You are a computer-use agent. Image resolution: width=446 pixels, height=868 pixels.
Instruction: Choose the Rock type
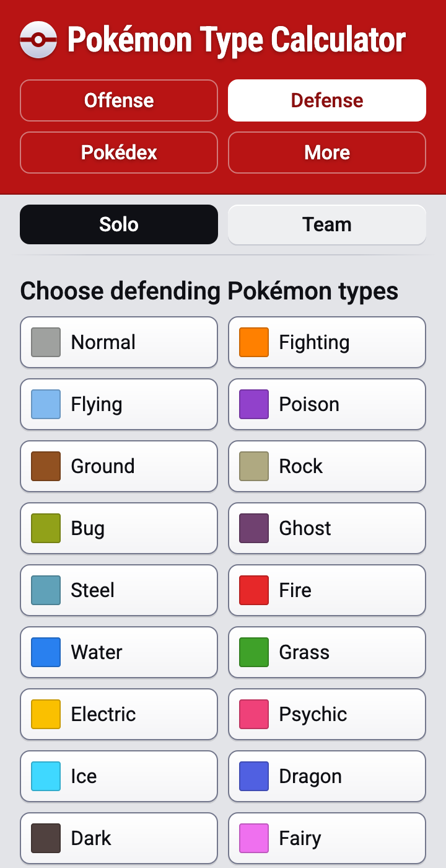click(x=327, y=466)
